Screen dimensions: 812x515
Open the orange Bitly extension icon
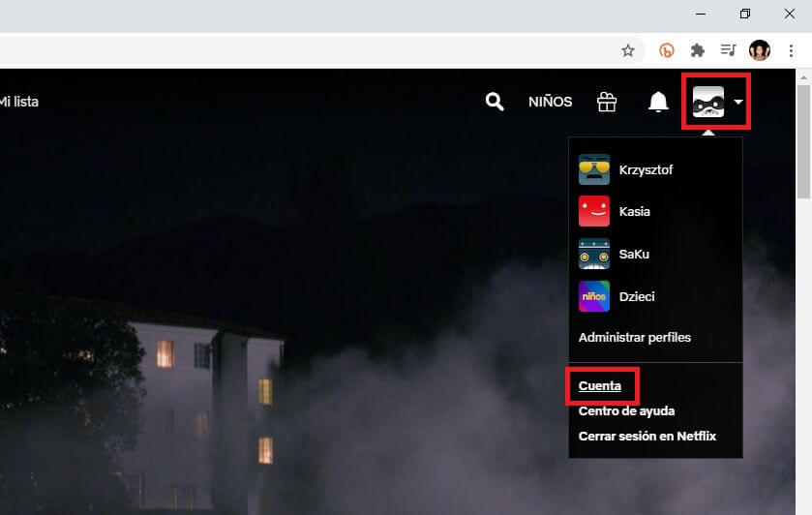[x=667, y=50]
